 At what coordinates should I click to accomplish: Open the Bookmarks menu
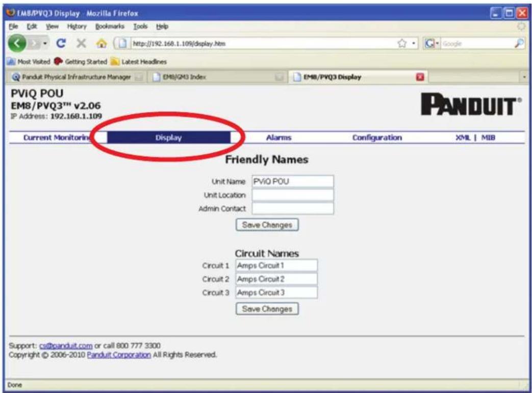[x=110, y=26]
